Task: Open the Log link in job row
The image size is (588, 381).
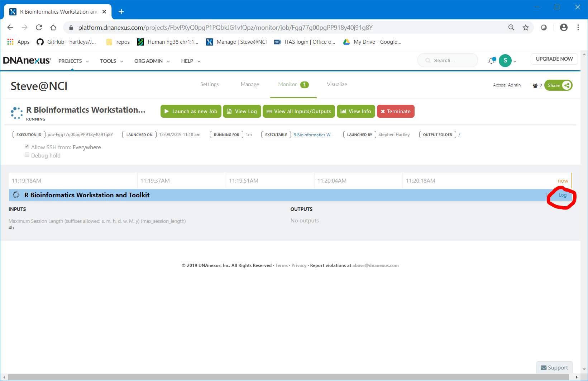Action: coord(563,195)
